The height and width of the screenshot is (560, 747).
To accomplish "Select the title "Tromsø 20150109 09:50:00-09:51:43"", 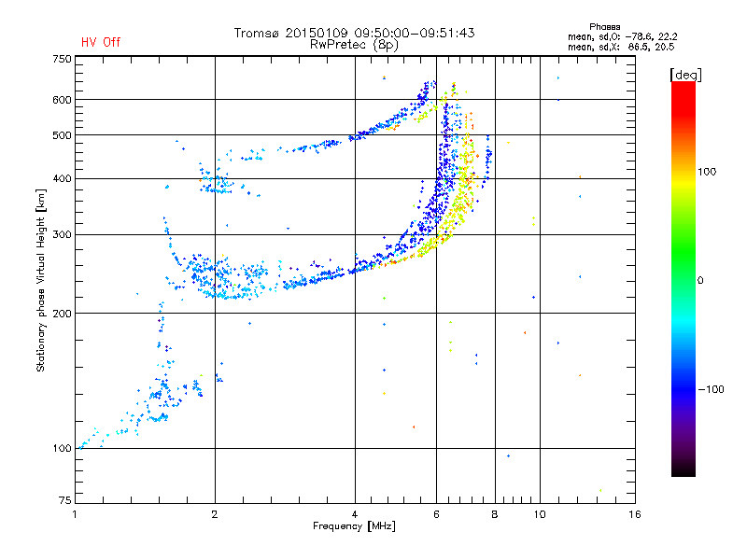I will click(x=354, y=33).
